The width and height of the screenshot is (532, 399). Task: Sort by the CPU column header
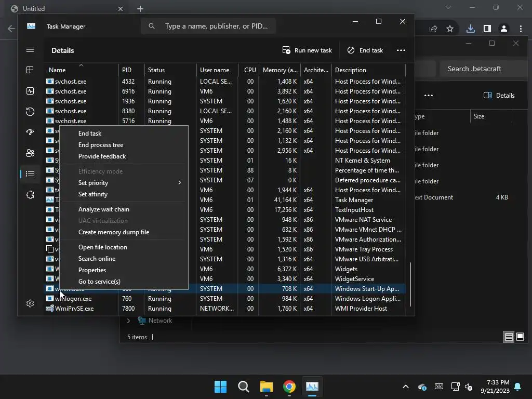[x=249, y=70]
